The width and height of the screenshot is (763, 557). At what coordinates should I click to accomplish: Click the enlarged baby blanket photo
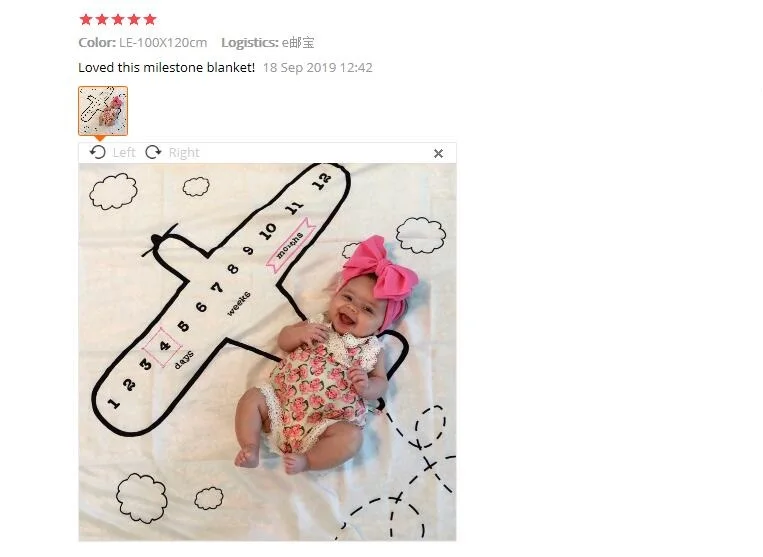268,352
